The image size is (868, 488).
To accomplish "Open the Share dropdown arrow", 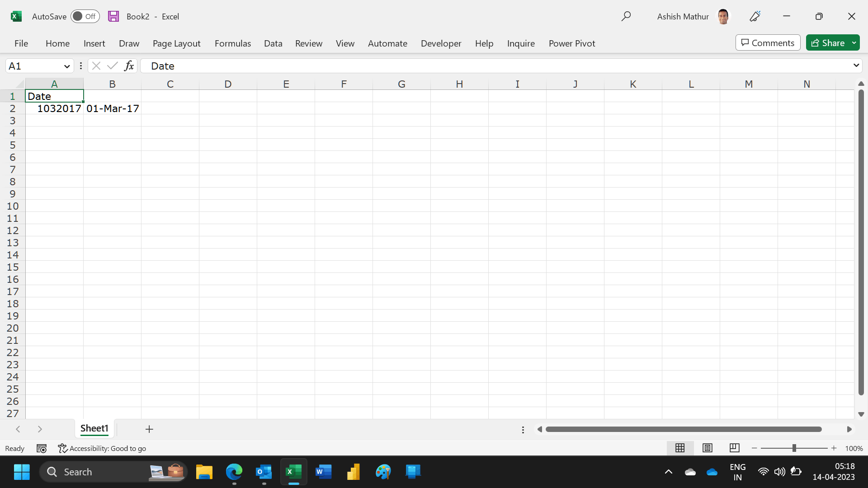I will 854,42.
